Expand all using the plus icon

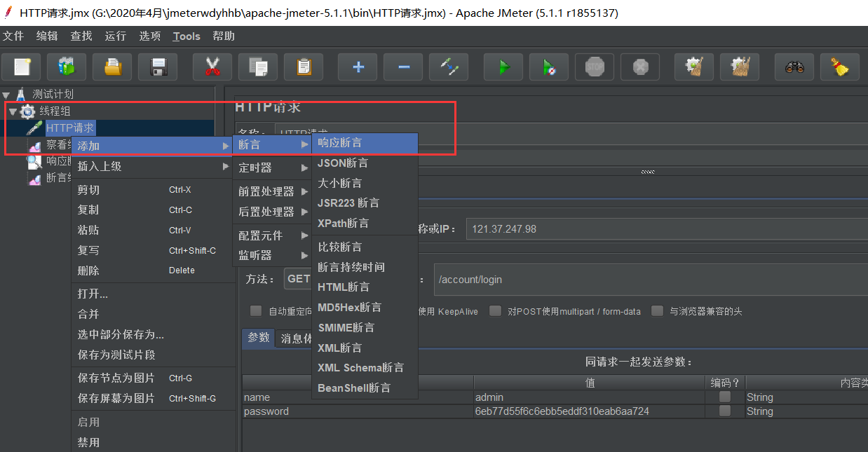[358, 67]
